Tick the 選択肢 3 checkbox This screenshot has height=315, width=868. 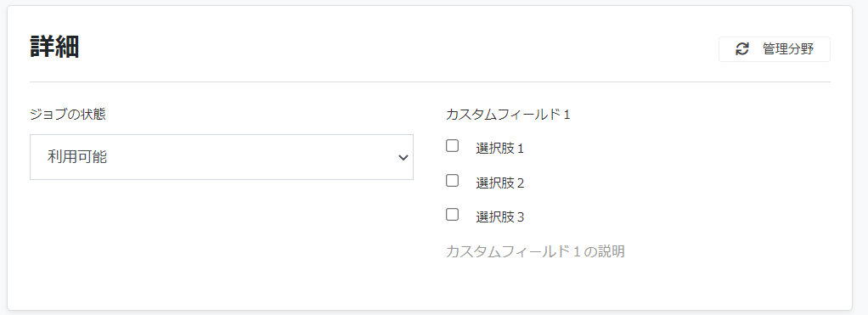point(453,215)
